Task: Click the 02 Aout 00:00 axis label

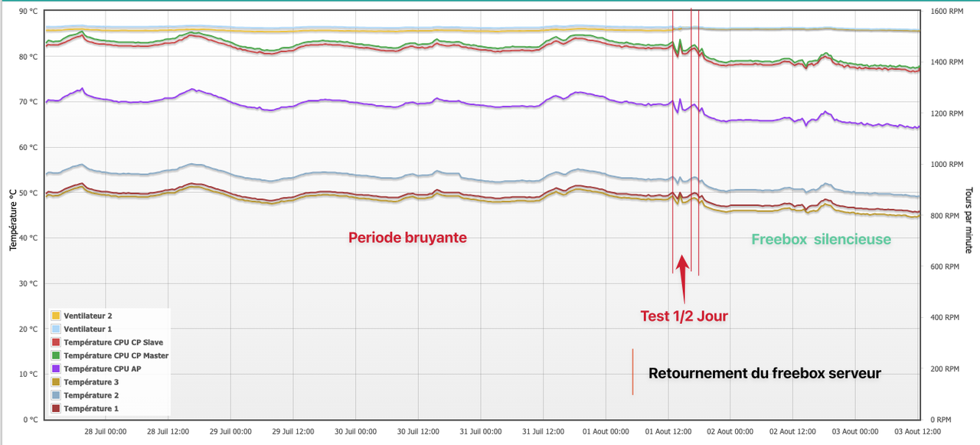Action: coord(731,431)
